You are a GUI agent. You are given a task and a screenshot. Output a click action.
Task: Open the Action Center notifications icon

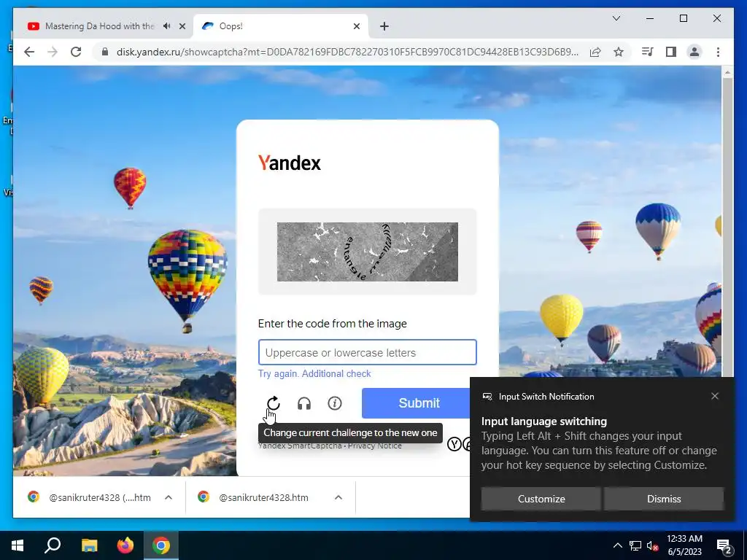724,546
